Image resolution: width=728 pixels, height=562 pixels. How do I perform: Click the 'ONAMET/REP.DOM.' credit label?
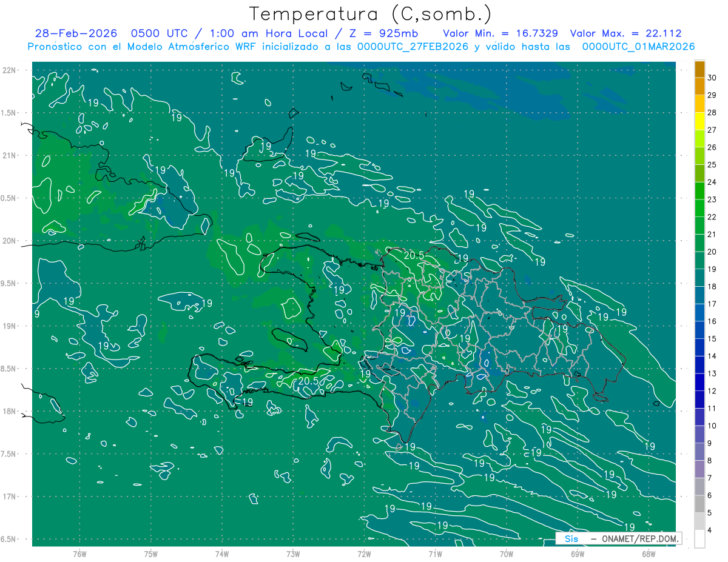(641, 538)
